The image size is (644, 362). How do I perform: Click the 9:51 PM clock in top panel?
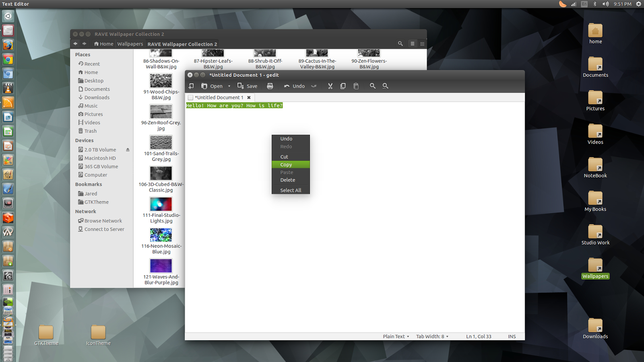click(x=622, y=4)
